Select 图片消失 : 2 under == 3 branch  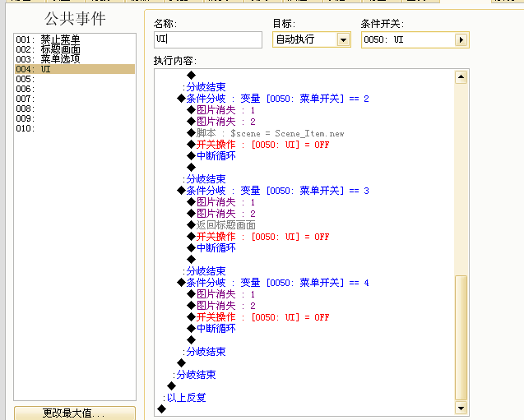pos(221,214)
